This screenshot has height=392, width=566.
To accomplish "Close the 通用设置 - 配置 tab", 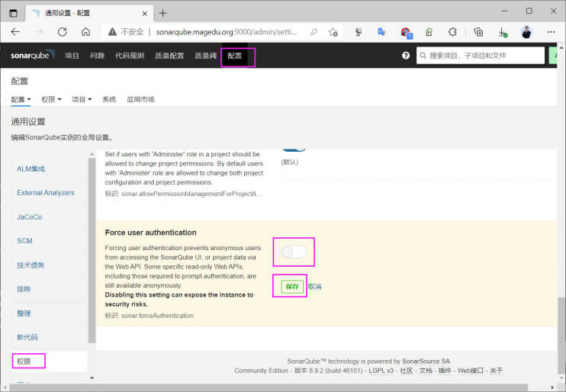I will coord(144,14).
